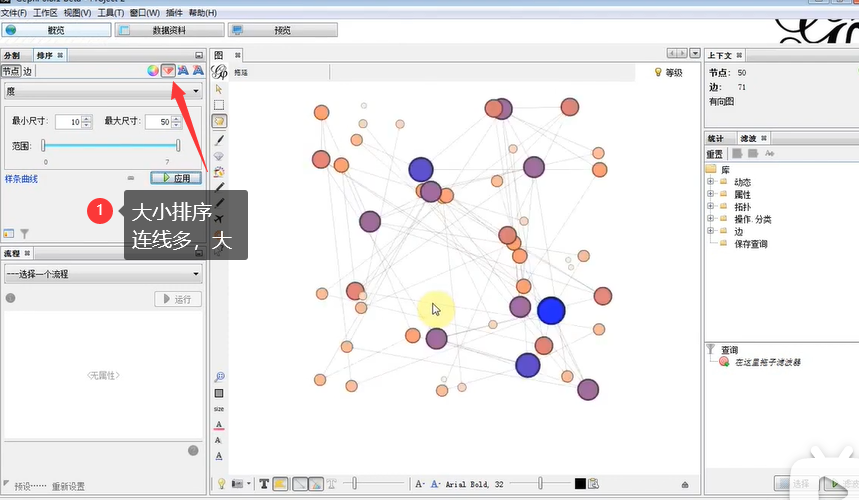This screenshot has width=859, height=500.
Task: Expand the 属性 filter folder
Action: tap(711, 194)
